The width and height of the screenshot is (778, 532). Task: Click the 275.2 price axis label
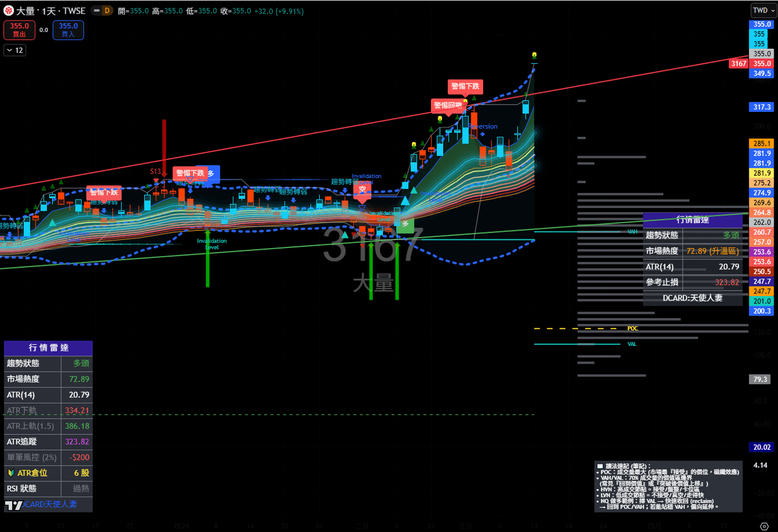coord(762,183)
